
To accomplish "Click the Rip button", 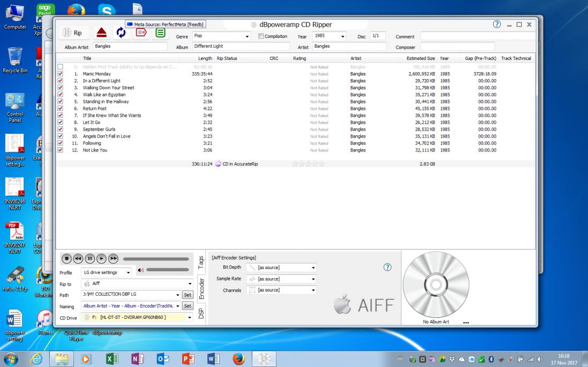I will click(73, 33).
